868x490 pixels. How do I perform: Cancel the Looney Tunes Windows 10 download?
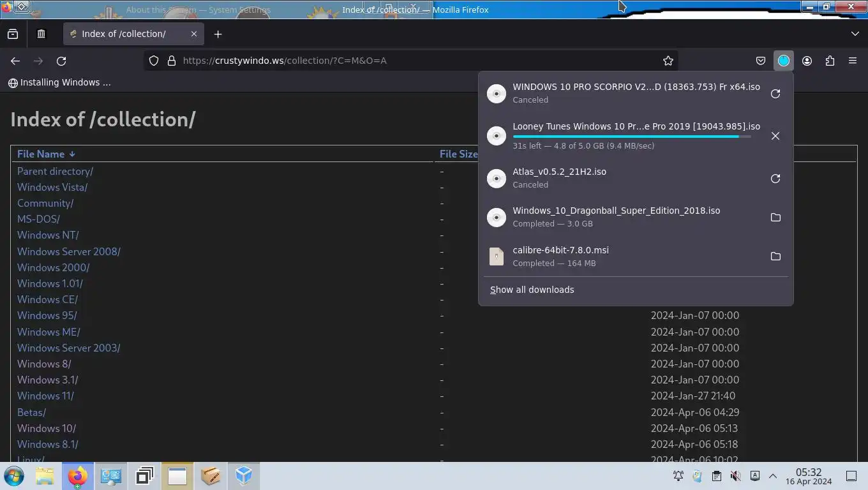tap(775, 136)
